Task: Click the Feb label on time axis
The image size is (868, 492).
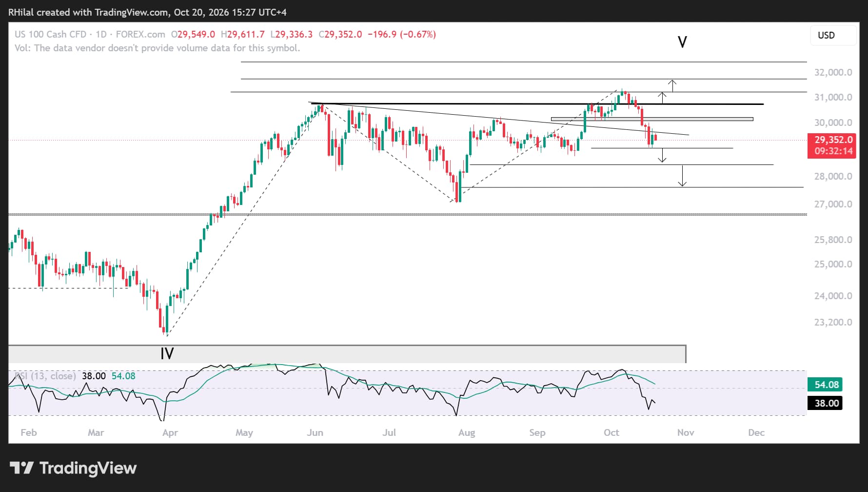Action: (29, 432)
